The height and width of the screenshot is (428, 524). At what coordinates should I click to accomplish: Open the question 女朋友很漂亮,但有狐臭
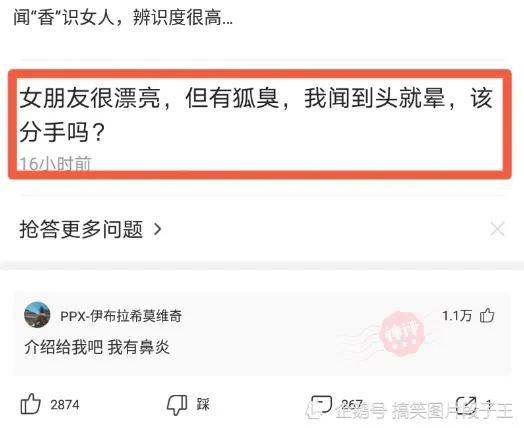tap(256, 114)
